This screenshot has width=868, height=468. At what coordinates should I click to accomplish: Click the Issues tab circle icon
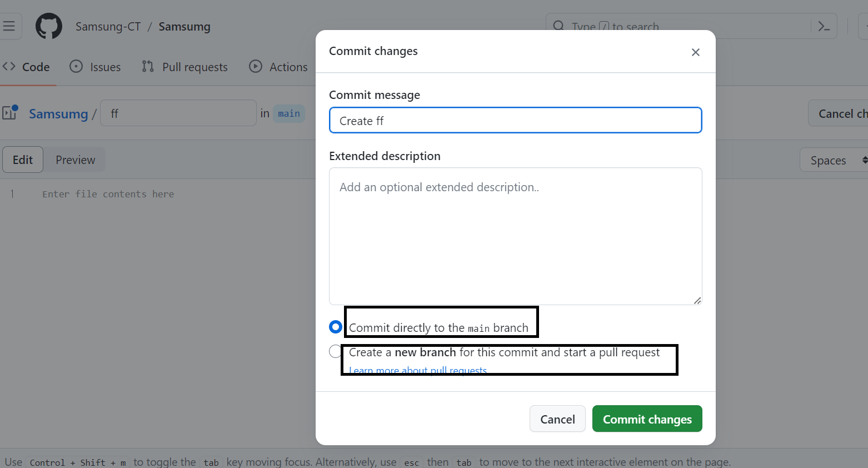point(76,66)
